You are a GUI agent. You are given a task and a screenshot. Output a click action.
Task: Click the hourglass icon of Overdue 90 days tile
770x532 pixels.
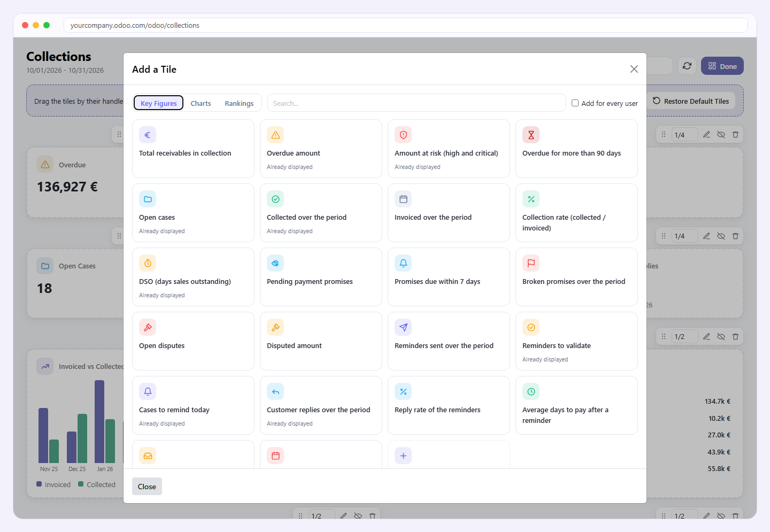coord(531,135)
